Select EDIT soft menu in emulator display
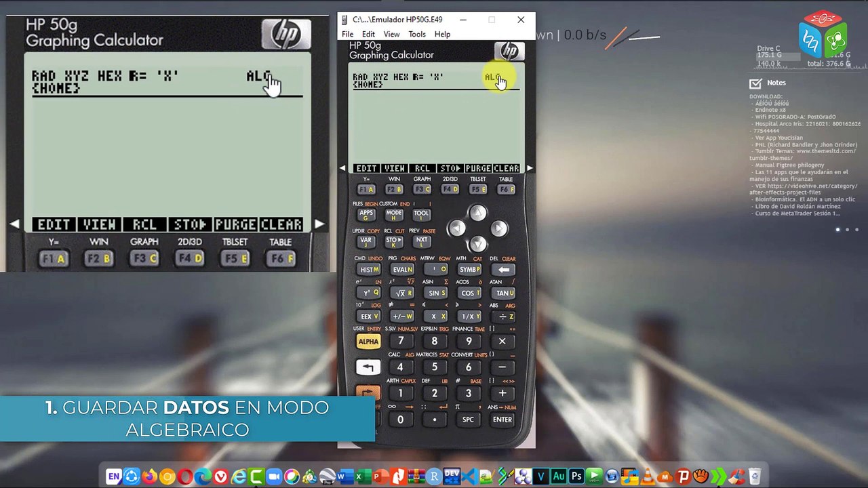This screenshot has height=488, width=868. [x=366, y=168]
